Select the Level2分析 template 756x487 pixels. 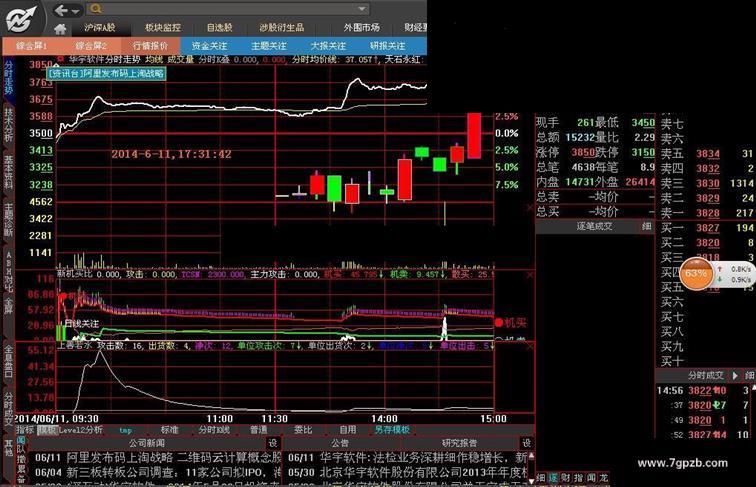pos(81,430)
